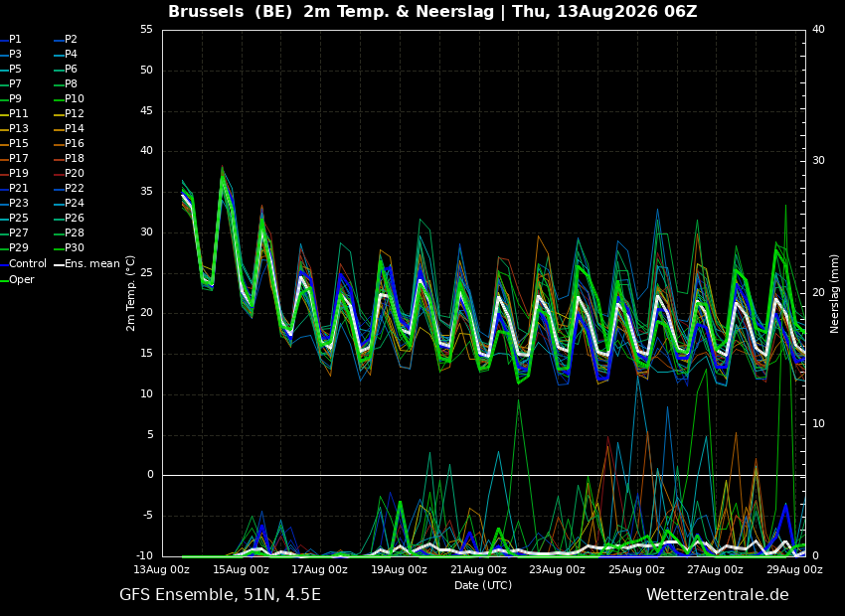The height and width of the screenshot is (616, 845).
Task: Click the P6 legend entry
Action: [x=66, y=69]
